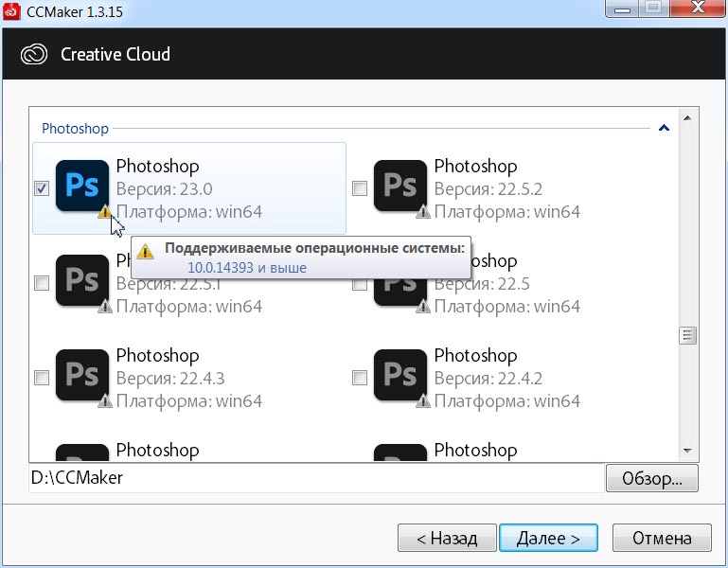The image size is (728, 568).
Task: Click the Photoshop 22.5.1 Ps icon
Action: point(82,280)
